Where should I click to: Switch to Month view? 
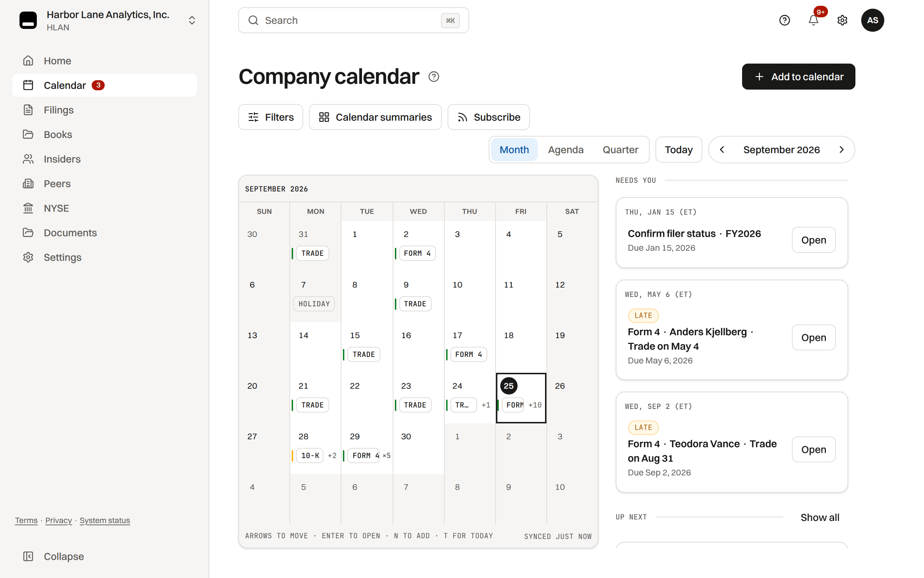[514, 150]
